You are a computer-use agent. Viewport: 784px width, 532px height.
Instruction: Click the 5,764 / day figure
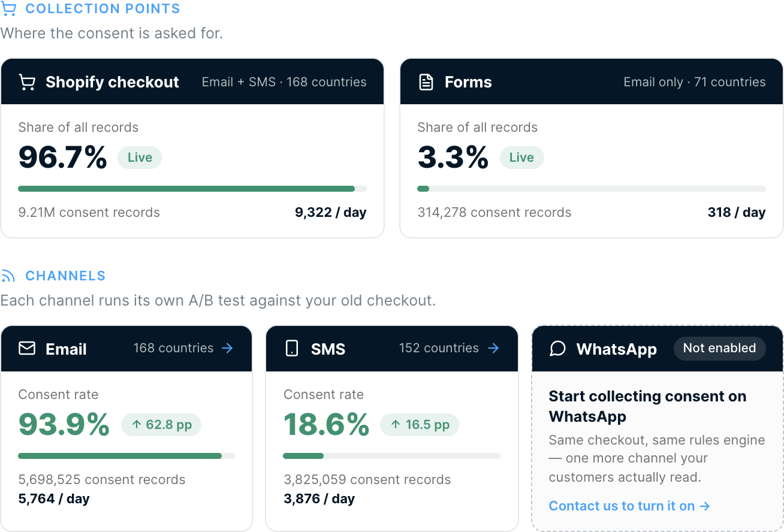(x=54, y=498)
